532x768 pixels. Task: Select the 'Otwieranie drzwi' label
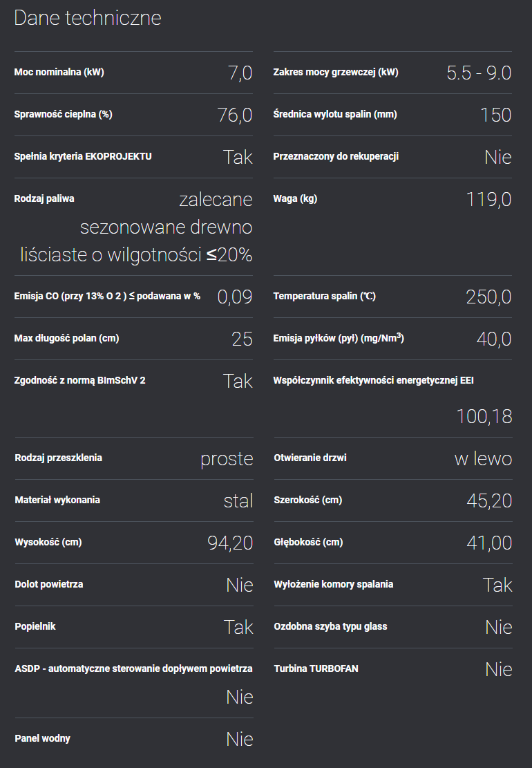tap(310, 458)
